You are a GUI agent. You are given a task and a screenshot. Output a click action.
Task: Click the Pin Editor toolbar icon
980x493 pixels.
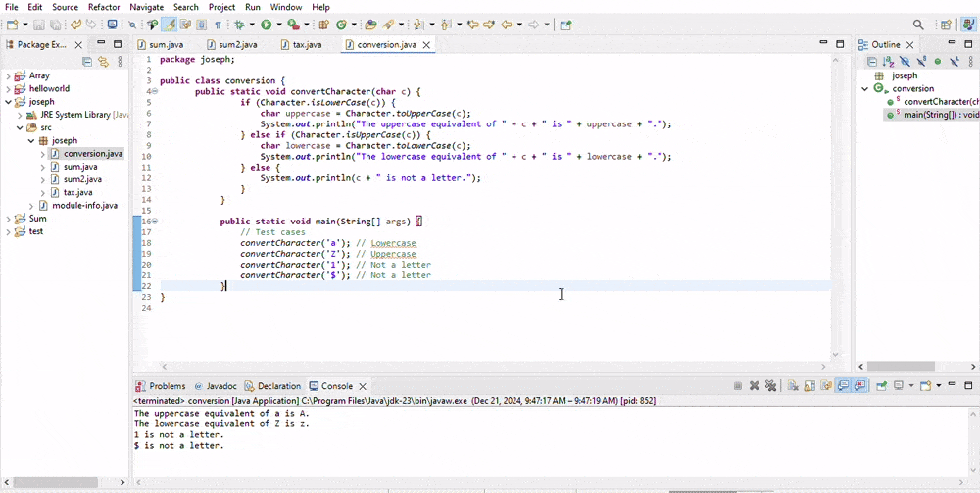pos(565,25)
